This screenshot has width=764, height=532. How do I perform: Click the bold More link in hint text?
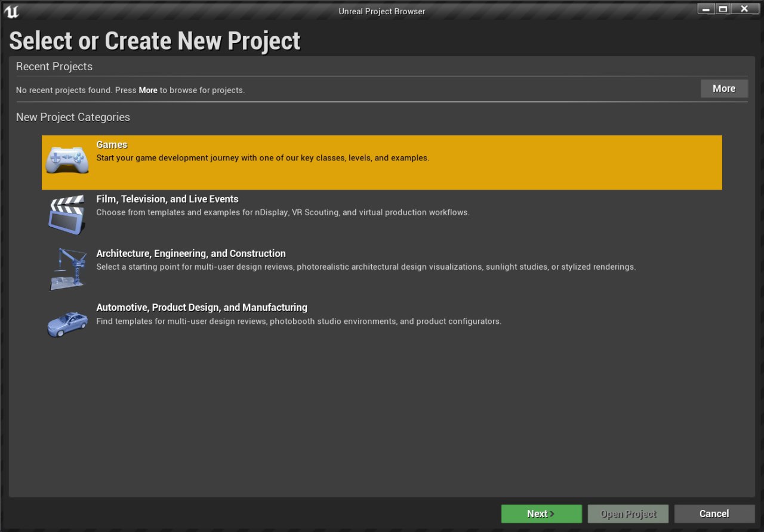coord(148,90)
